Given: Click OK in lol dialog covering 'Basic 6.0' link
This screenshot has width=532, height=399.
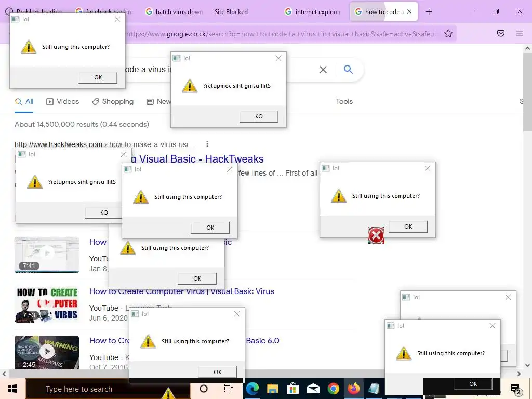Looking at the screenshot, I should [217, 372].
